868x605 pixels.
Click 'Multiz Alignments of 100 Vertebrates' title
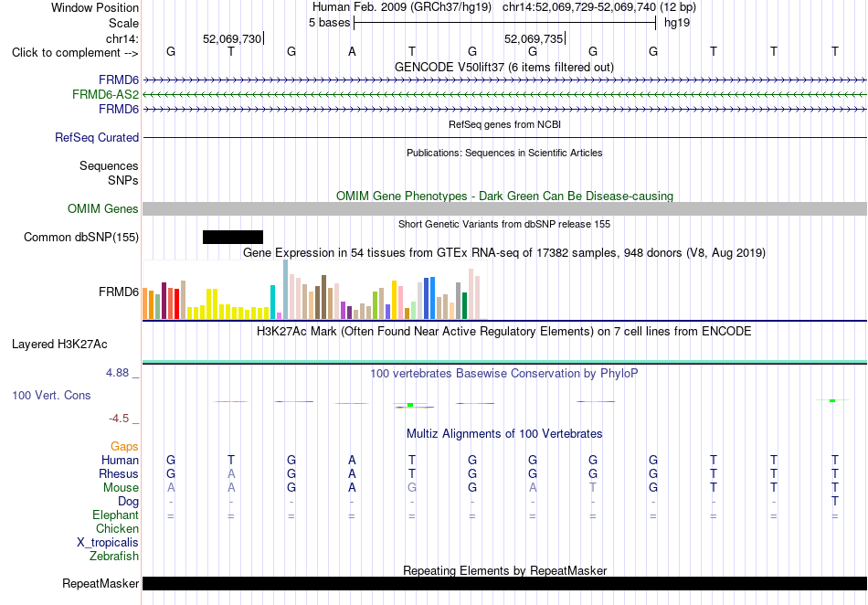point(504,433)
